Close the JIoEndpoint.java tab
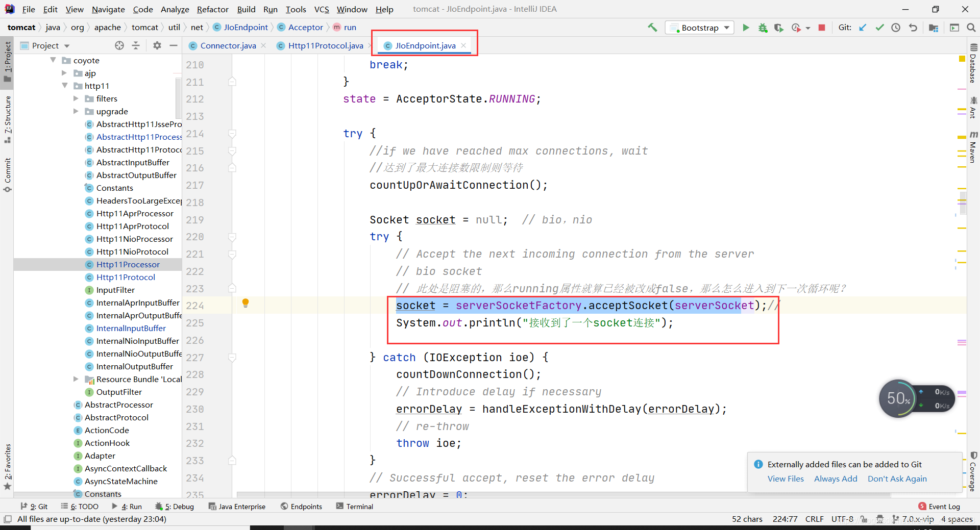Image resolution: width=980 pixels, height=530 pixels. tap(463, 45)
